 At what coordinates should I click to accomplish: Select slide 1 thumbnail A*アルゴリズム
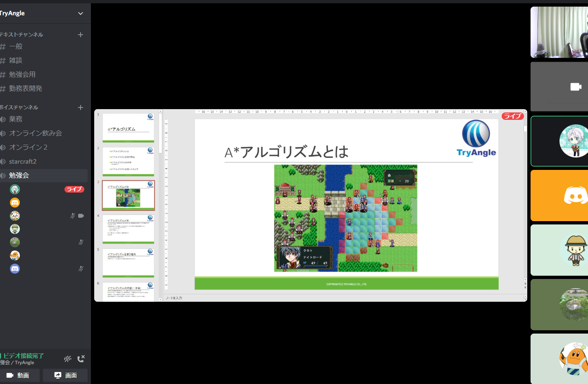(x=128, y=128)
